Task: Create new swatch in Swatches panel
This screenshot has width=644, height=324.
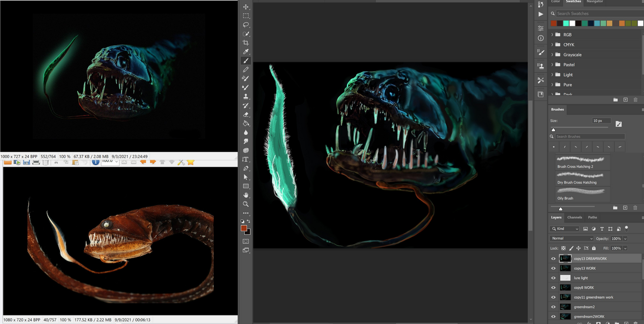Action: pos(625,100)
